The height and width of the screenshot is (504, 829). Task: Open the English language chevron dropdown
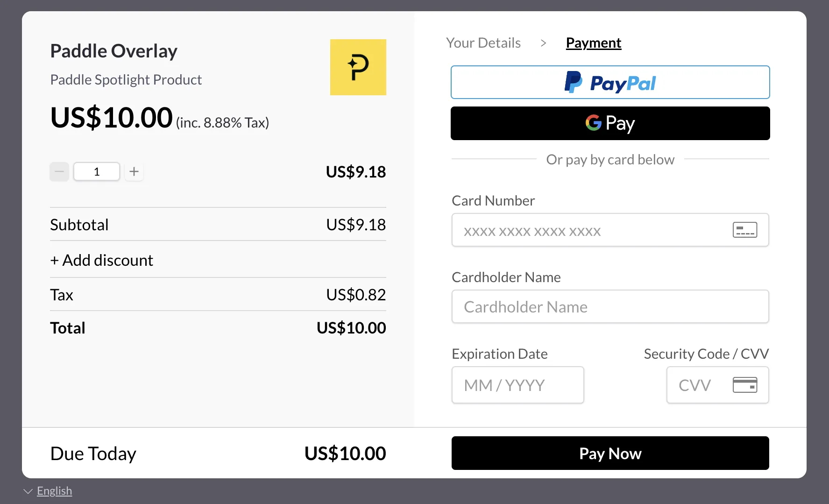pyautogui.click(x=28, y=490)
